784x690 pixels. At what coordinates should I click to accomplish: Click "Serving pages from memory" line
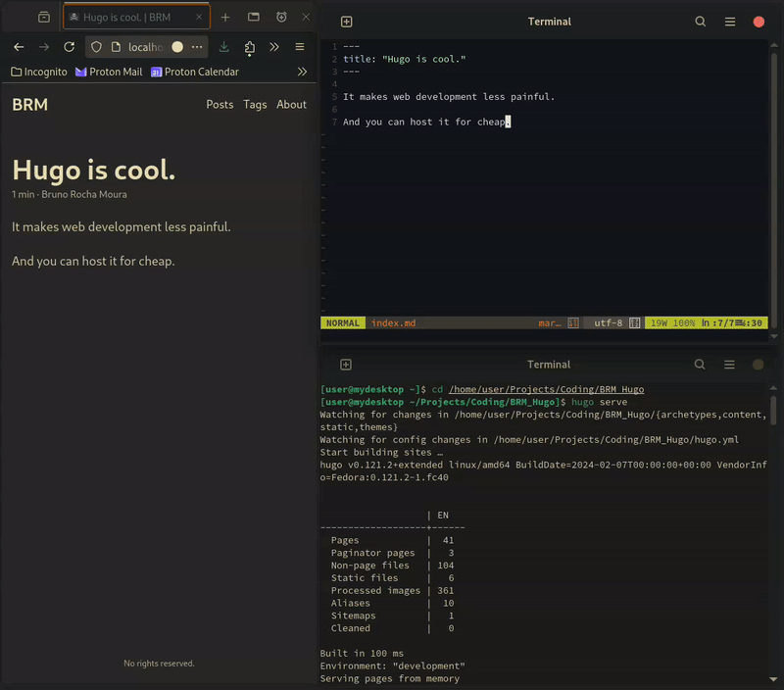click(389, 679)
